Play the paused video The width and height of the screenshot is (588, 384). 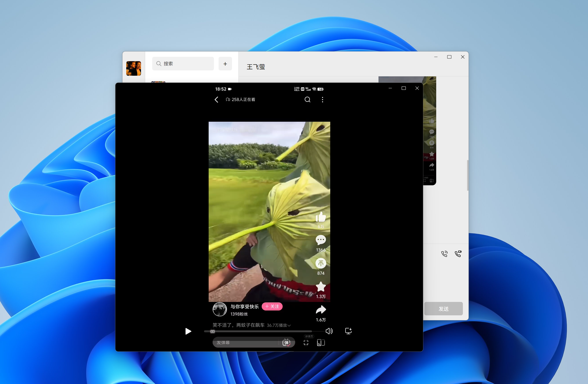[x=188, y=331]
